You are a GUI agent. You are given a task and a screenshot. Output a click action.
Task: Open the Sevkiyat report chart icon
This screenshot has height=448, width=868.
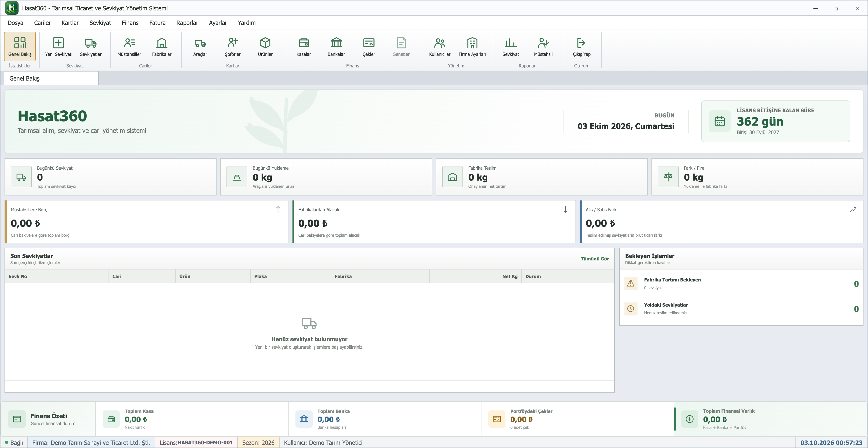pyautogui.click(x=511, y=46)
